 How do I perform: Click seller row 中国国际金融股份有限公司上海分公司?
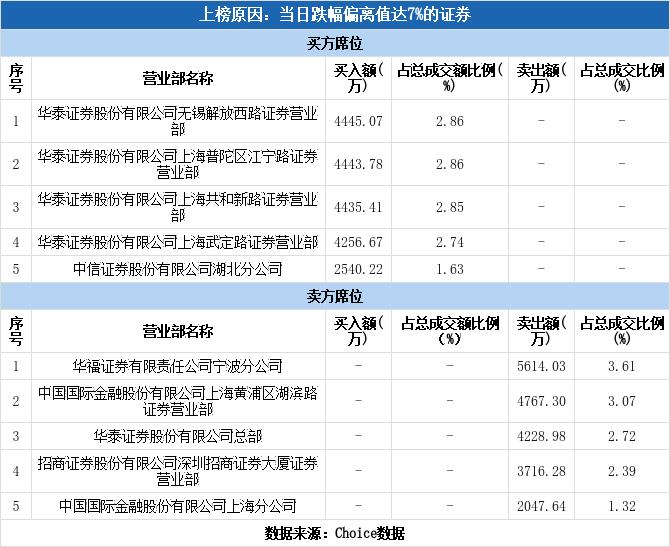point(335,506)
